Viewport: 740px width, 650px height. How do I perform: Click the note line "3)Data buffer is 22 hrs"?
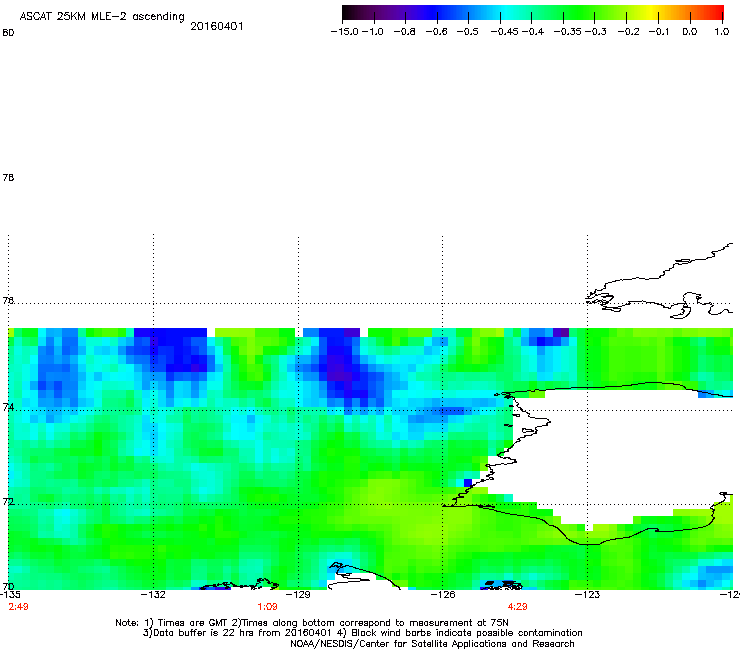pyautogui.click(x=363, y=633)
